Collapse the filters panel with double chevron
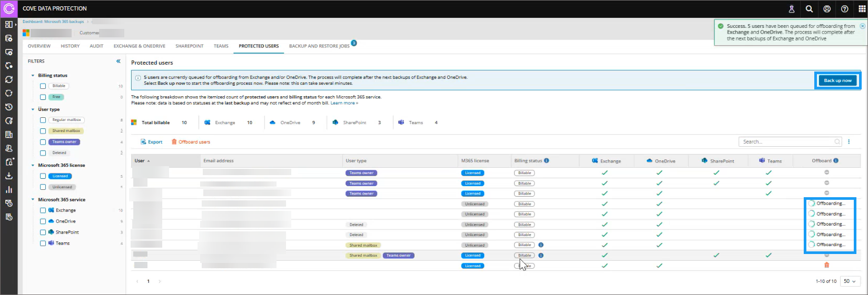 tap(119, 61)
